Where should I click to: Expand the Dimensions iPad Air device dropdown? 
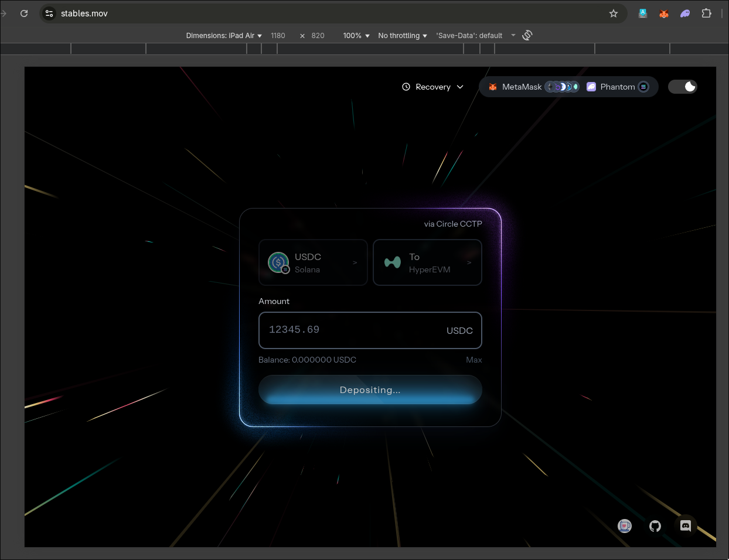coord(224,36)
